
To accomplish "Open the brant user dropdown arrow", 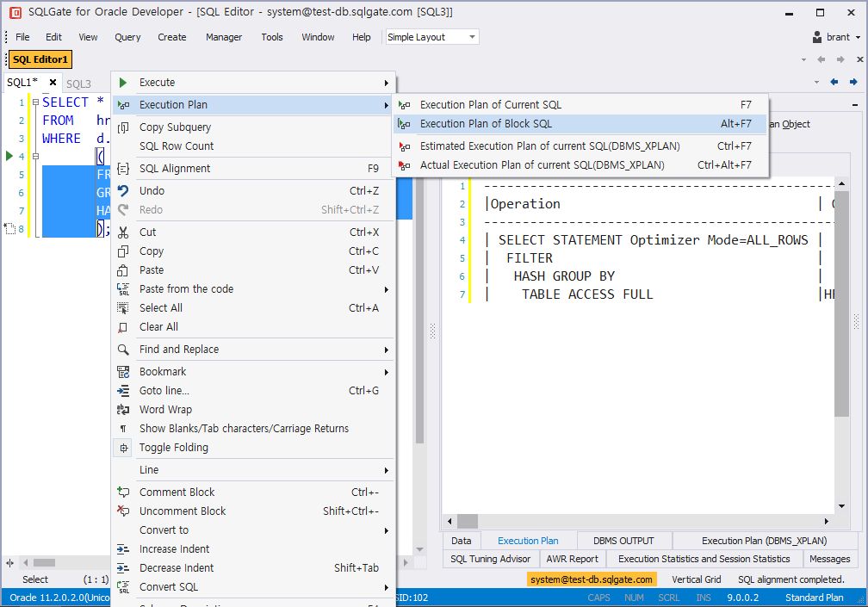I will pyautogui.click(x=858, y=38).
